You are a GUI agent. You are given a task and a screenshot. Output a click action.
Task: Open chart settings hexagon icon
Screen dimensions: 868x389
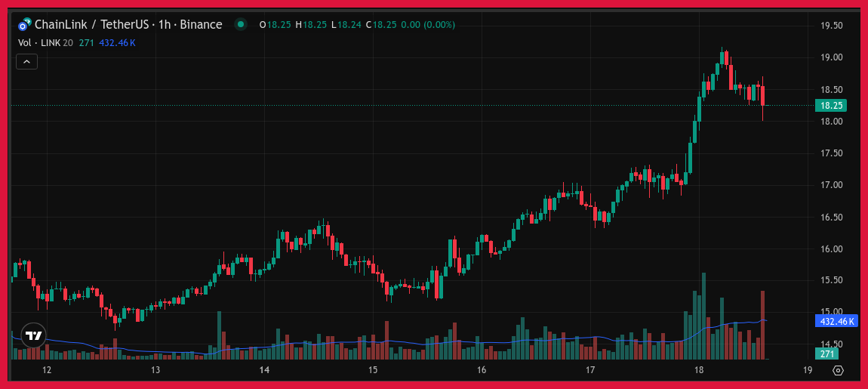tap(838, 370)
